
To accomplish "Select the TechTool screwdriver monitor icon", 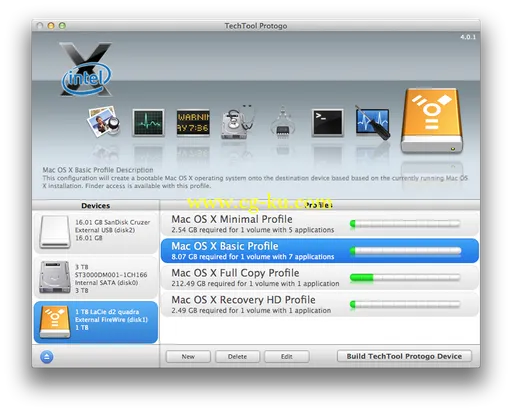I will (x=372, y=123).
